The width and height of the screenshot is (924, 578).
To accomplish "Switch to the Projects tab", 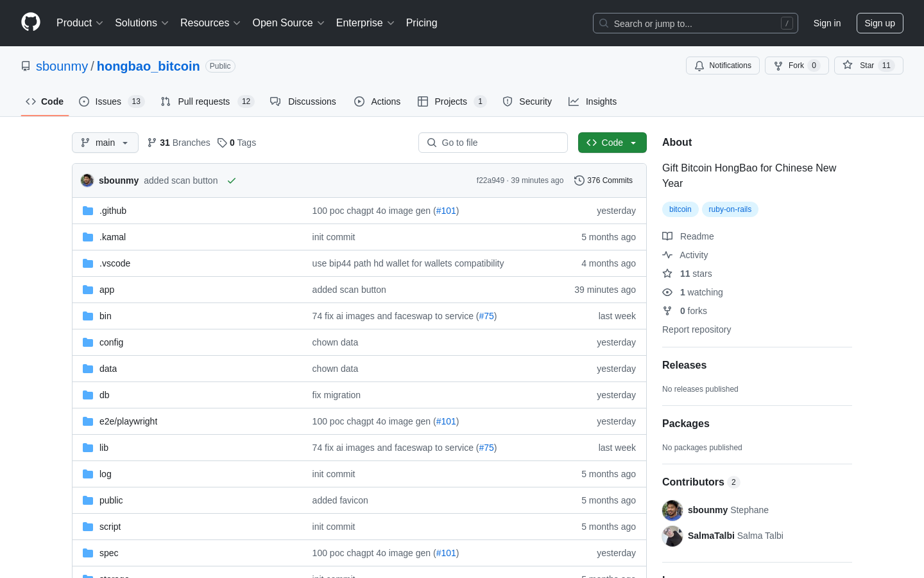I will 452,101.
